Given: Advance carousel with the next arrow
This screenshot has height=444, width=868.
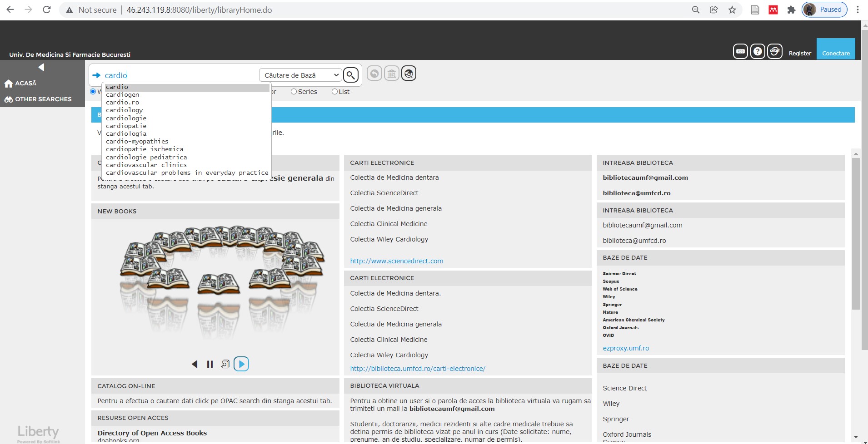Looking at the screenshot, I should pyautogui.click(x=241, y=364).
